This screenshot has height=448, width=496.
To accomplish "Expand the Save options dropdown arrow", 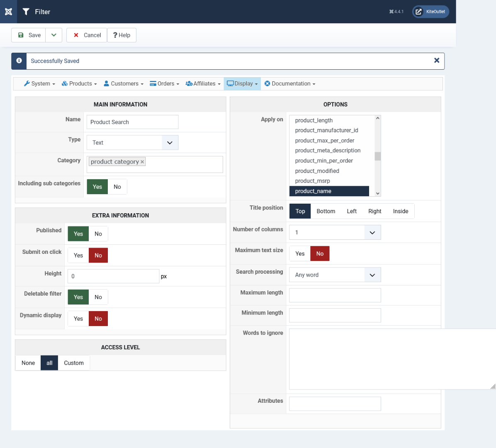I will pos(54,35).
